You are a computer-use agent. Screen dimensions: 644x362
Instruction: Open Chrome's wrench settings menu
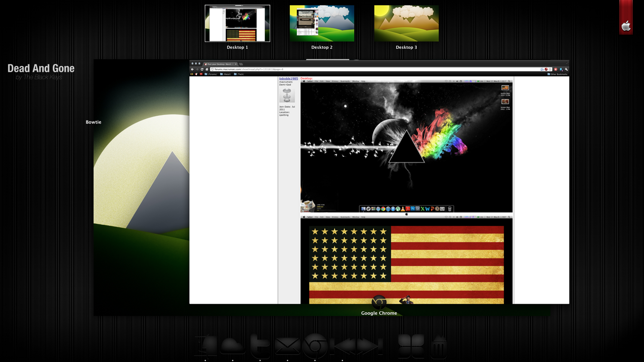[566, 69]
